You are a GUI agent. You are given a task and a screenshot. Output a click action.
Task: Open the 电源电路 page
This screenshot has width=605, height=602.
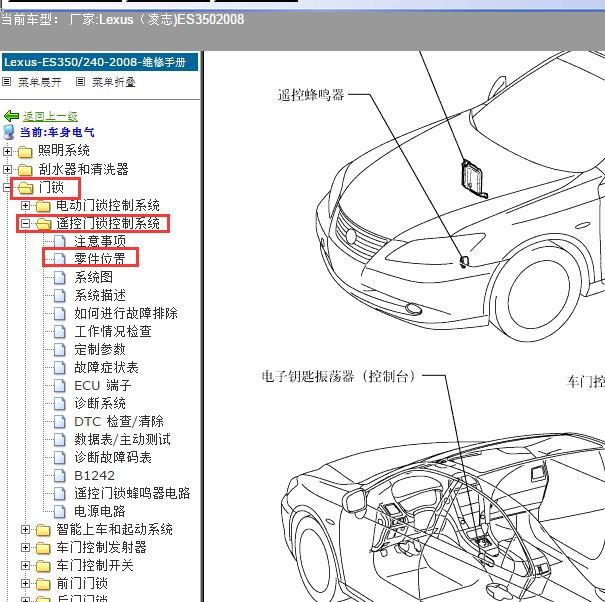click(x=100, y=511)
